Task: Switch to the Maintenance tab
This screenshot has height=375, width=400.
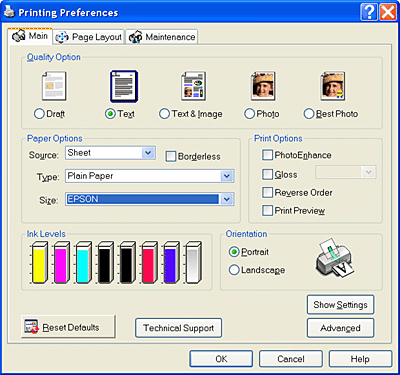Action: (x=162, y=37)
